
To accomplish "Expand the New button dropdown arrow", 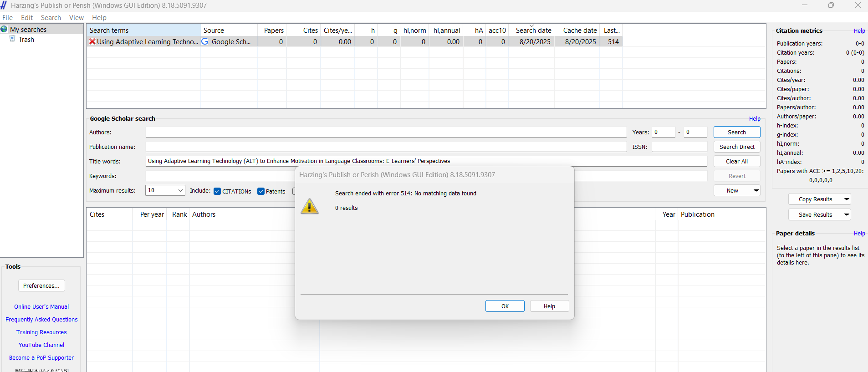I will click(x=756, y=190).
